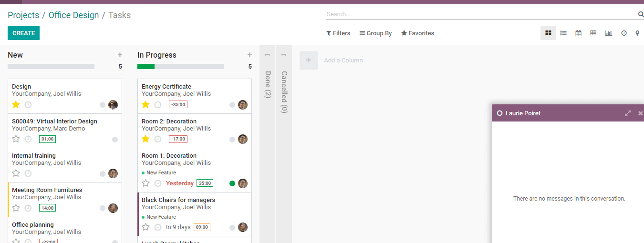Unstar the Design task
The width and height of the screenshot is (644, 243).
pyautogui.click(x=16, y=104)
